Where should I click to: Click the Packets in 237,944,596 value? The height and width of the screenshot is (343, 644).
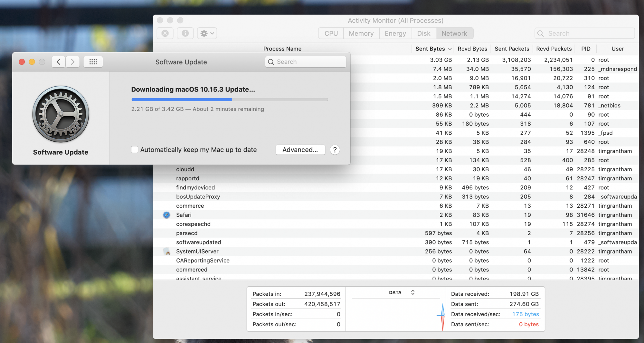tap(322, 294)
